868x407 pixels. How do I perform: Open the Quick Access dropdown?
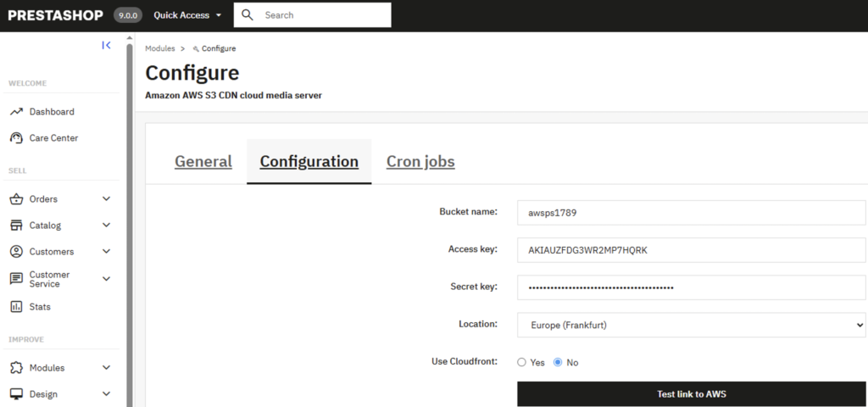click(x=187, y=15)
